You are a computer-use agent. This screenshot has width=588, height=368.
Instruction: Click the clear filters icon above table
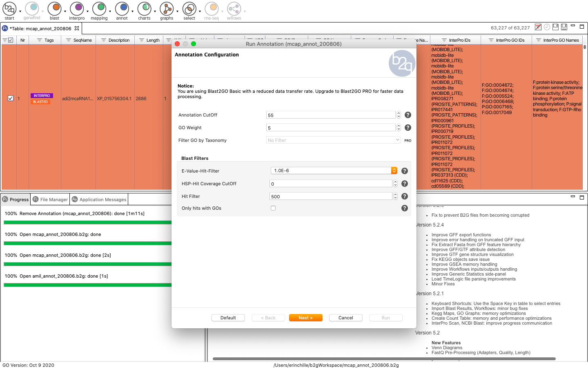click(x=538, y=27)
